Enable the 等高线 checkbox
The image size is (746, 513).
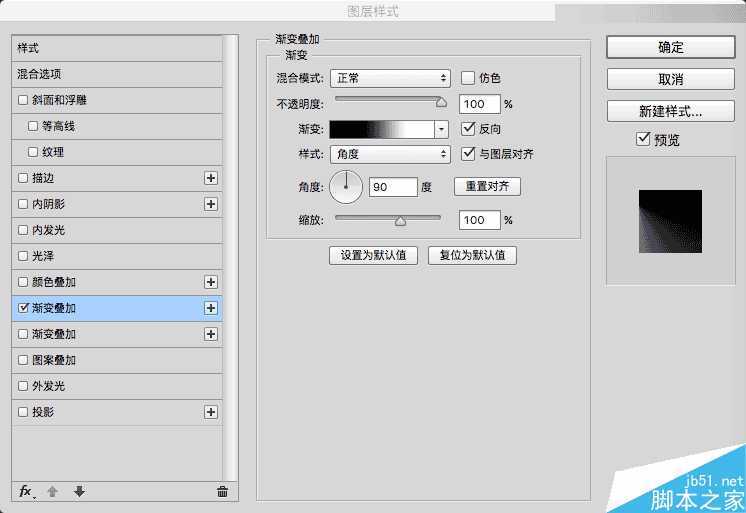[x=33, y=126]
